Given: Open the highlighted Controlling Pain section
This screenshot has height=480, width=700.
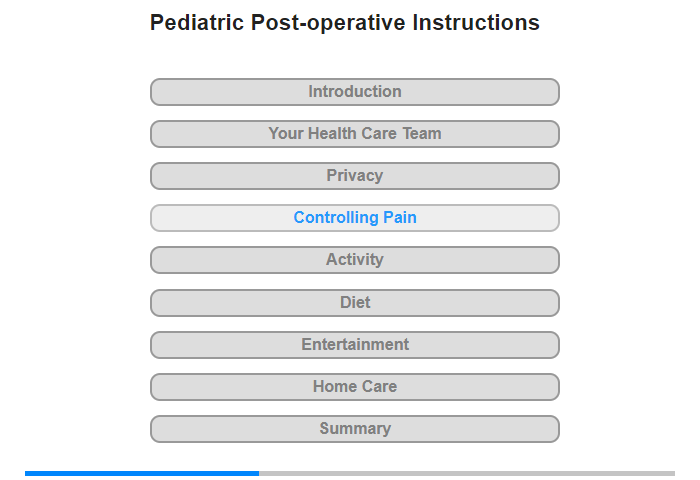Looking at the screenshot, I should click(x=354, y=218).
